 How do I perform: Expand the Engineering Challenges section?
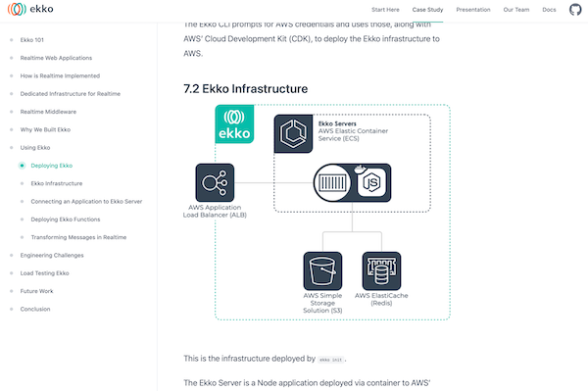[x=52, y=255]
